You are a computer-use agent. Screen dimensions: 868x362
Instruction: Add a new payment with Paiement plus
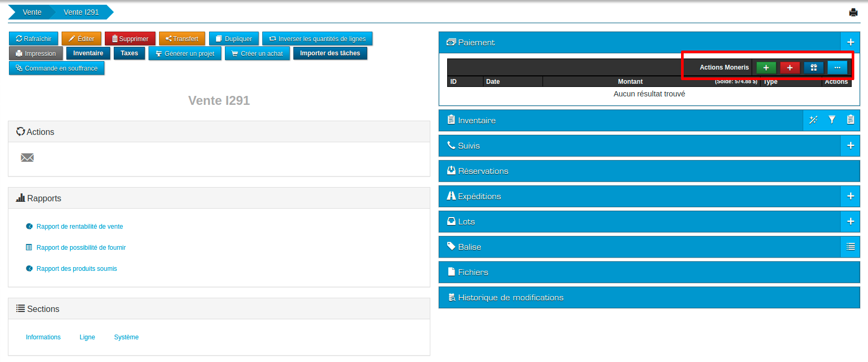[850, 42]
